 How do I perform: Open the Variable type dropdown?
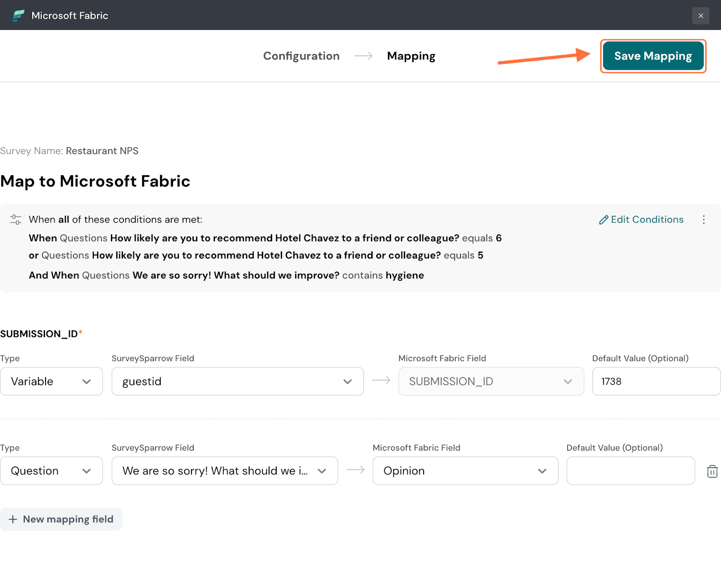[x=51, y=382]
